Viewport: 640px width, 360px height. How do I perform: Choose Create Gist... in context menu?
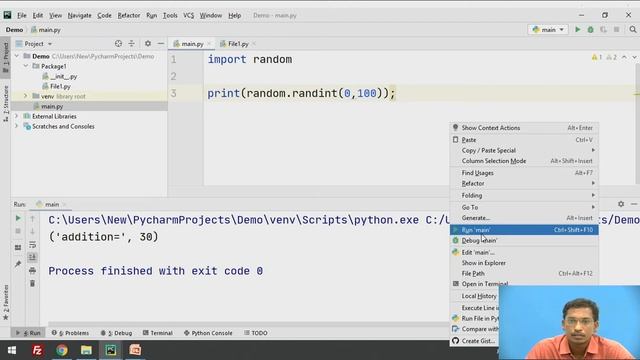coord(474,341)
